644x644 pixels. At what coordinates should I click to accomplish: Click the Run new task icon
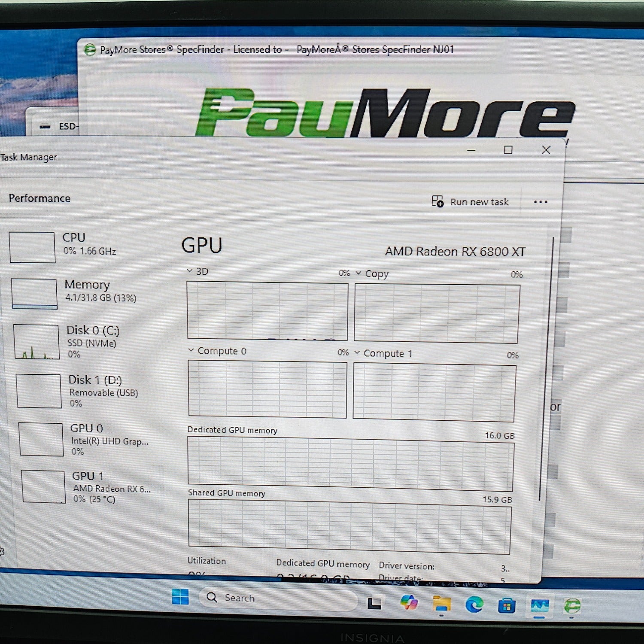point(437,201)
